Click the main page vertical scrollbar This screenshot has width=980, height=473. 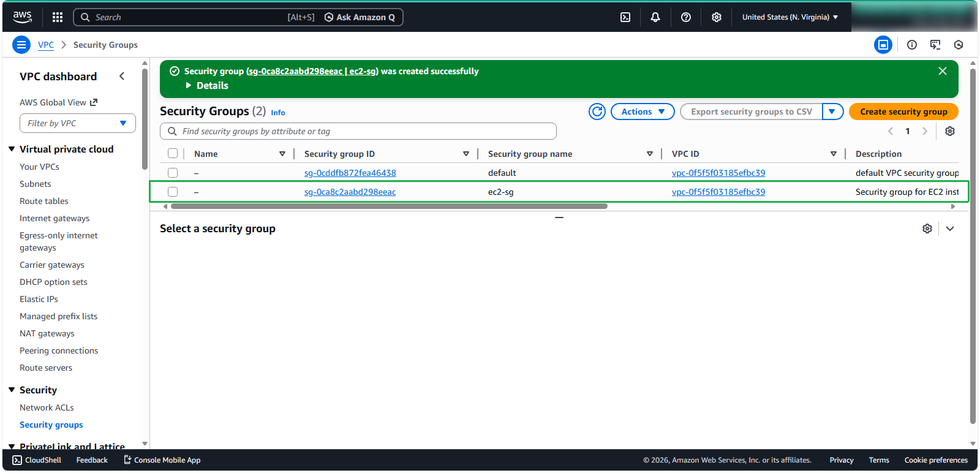tap(973, 246)
